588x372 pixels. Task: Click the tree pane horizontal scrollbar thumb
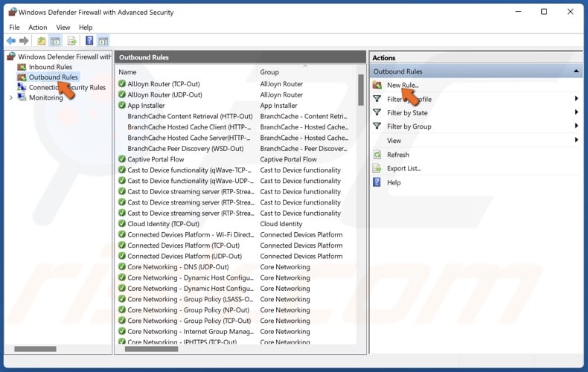(35, 349)
